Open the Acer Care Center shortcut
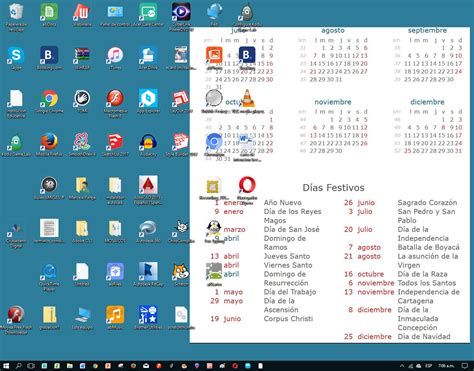 coord(148,12)
